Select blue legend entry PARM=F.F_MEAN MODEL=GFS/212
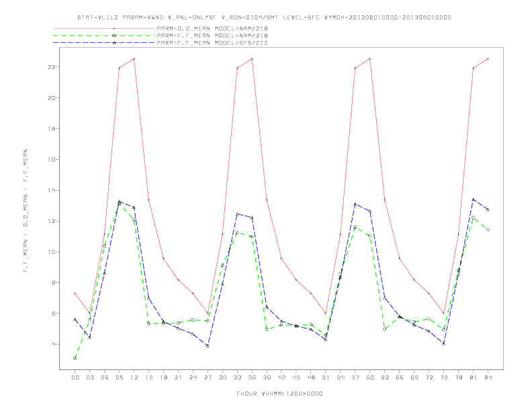This screenshot has width=532, height=411. click(212, 43)
